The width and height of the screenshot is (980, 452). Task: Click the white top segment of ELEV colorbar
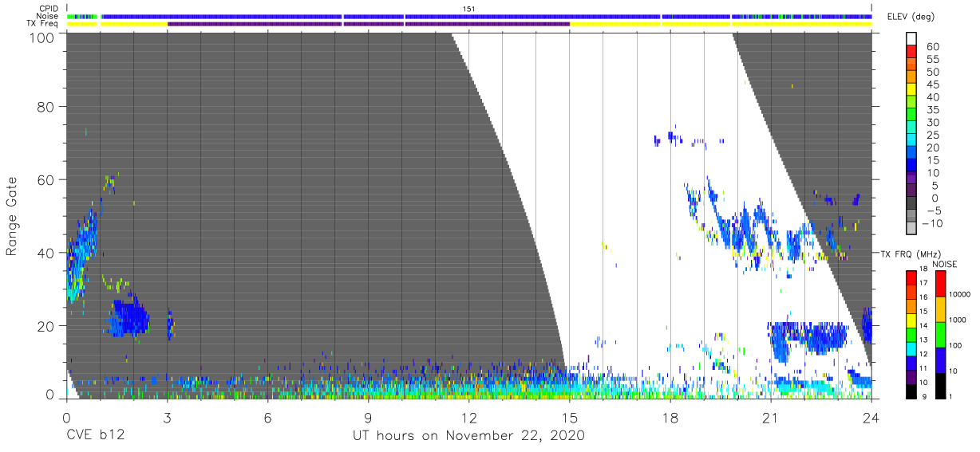pyautogui.click(x=913, y=39)
